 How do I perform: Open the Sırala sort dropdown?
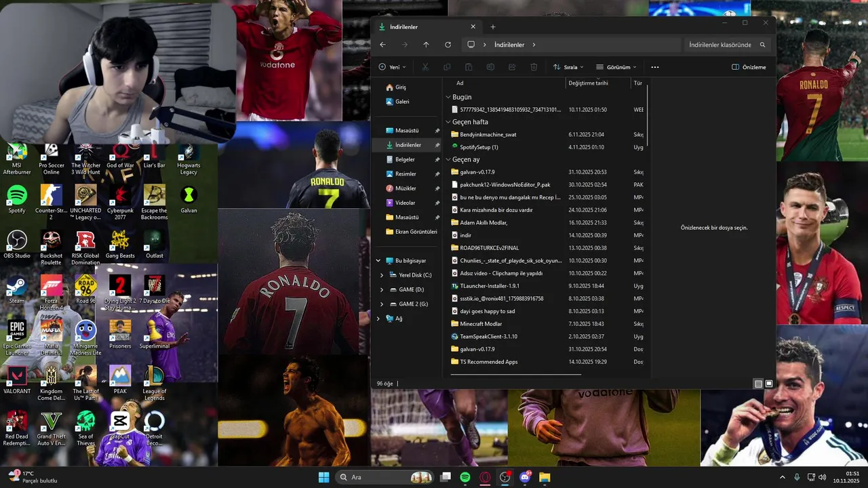[568, 67]
